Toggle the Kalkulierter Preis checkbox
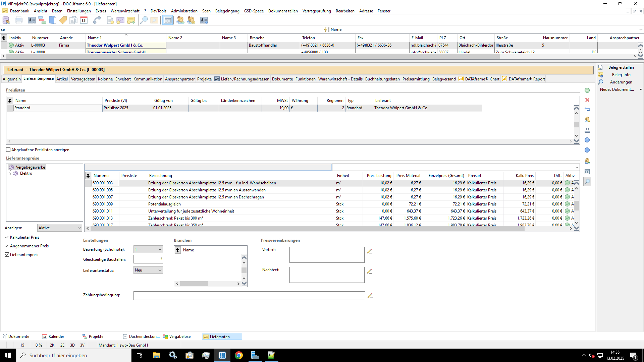The image size is (644, 362). point(7,237)
